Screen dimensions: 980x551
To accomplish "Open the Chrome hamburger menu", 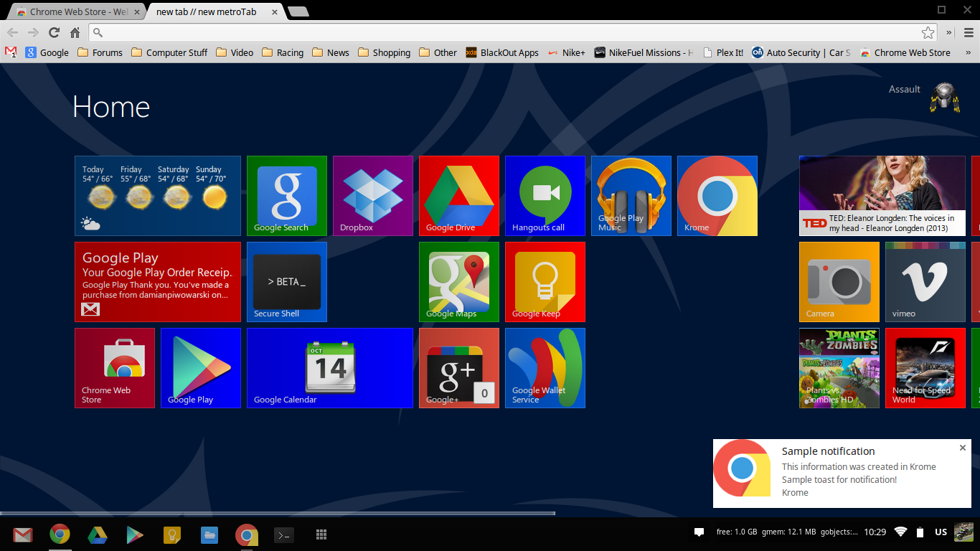I will point(969,32).
